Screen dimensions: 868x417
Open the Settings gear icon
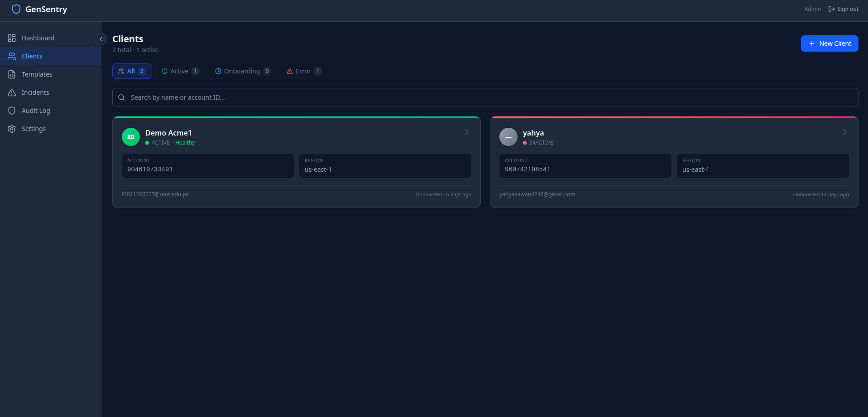coord(12,129)
